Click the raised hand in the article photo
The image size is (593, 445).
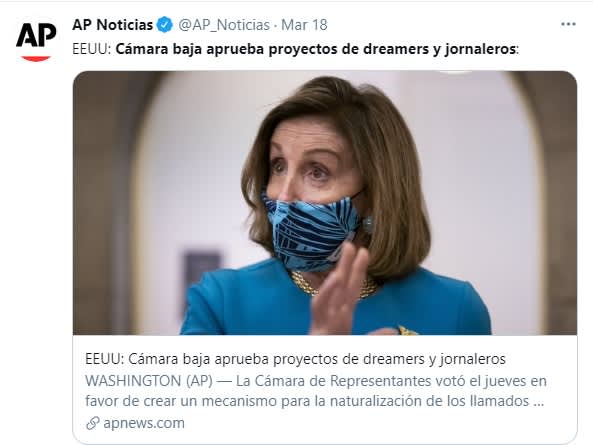(x=338, y=289)
